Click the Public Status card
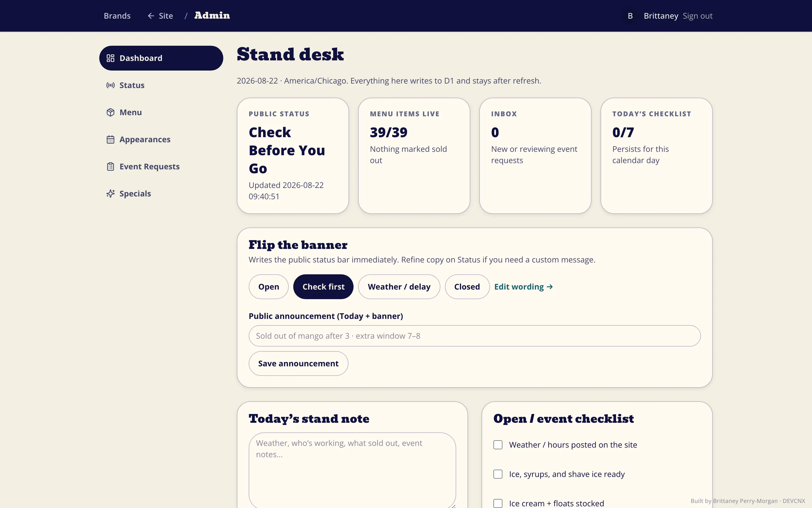 coord(293,156)
